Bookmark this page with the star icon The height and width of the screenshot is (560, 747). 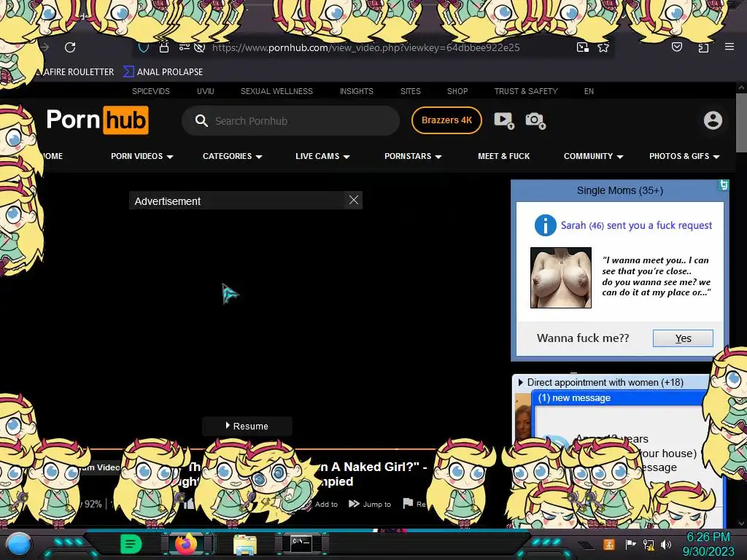603,47
